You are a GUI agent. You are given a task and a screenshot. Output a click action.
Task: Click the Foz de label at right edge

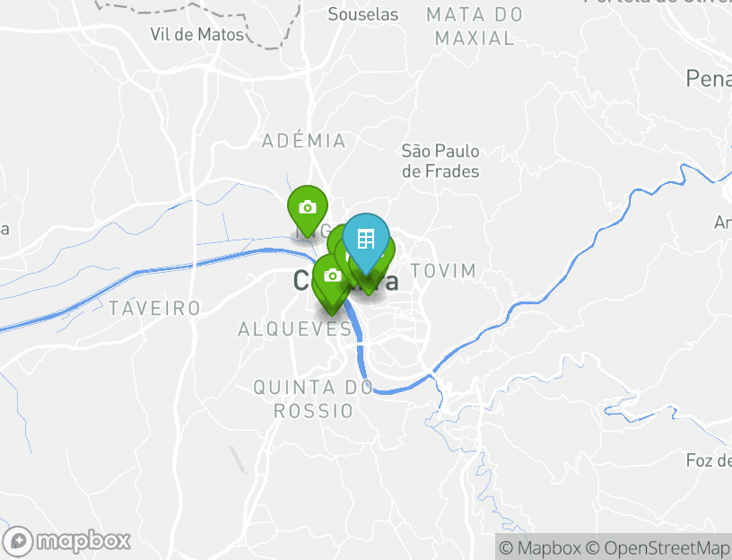(709, 460)
